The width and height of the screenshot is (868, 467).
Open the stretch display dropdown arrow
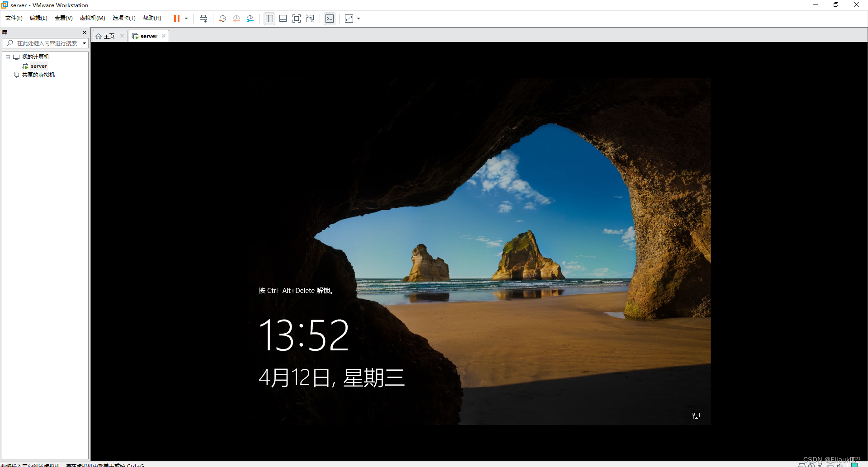359,19
